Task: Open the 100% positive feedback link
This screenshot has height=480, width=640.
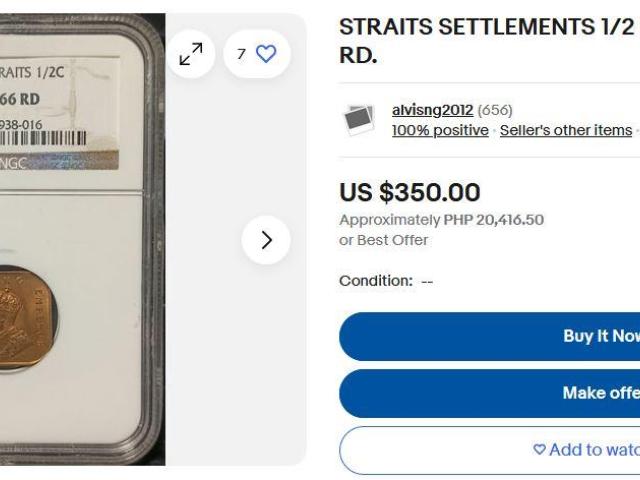Action: (x=440, y=130)
